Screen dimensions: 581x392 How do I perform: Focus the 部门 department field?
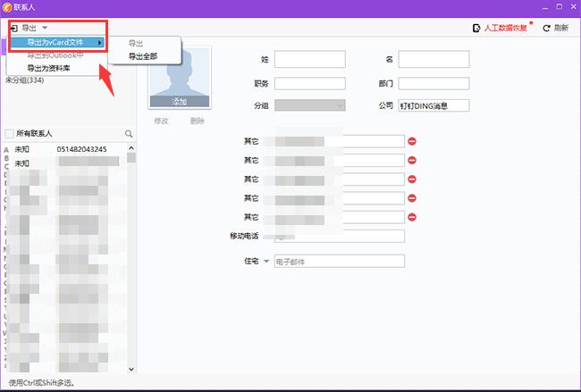(434, 84)
